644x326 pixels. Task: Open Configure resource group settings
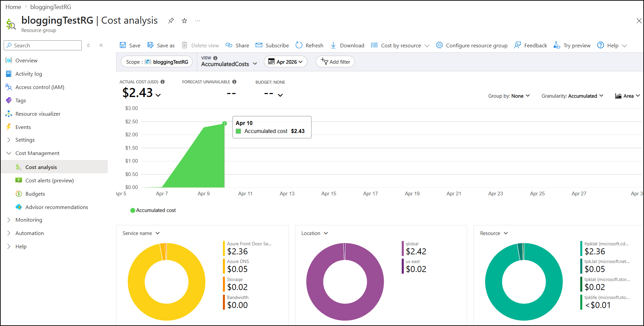pos(472,45)
